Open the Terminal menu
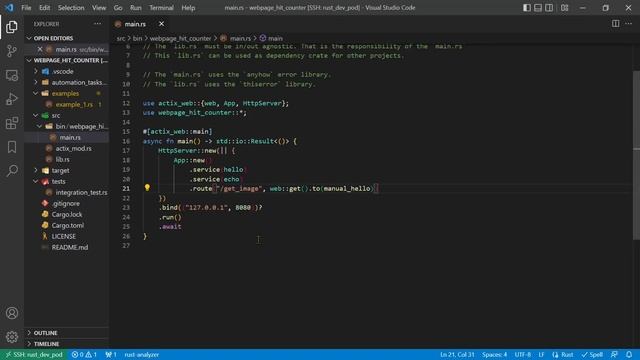 pyautogui.click(x=161, y=8)
